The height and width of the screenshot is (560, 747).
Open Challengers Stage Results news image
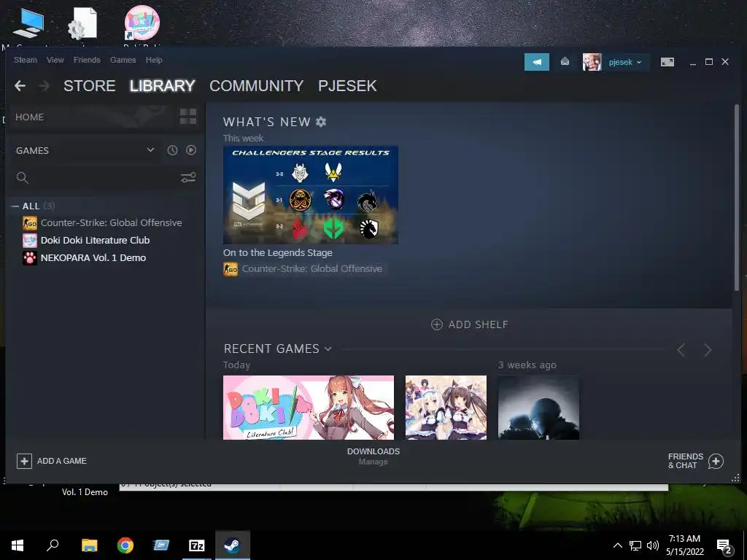[x=311, y=195]
